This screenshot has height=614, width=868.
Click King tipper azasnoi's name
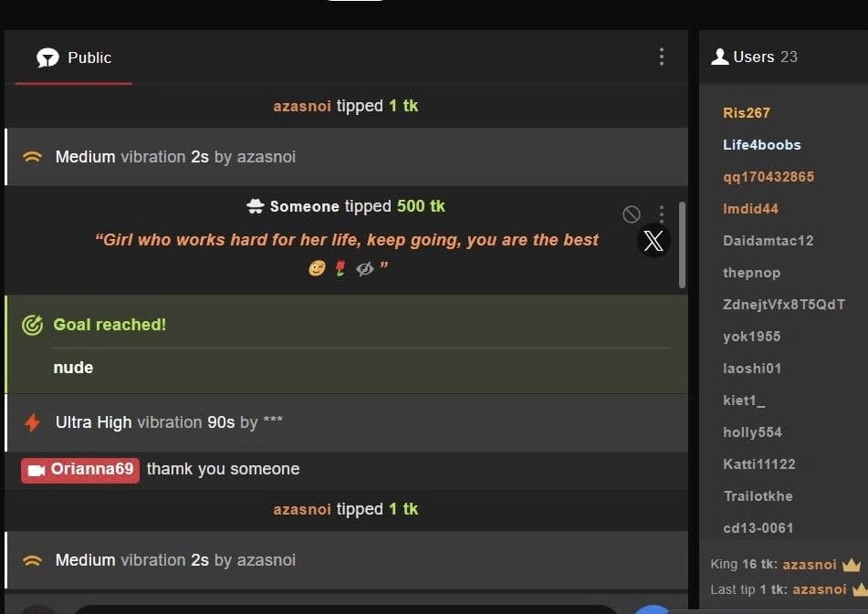[x=810, y=565]
